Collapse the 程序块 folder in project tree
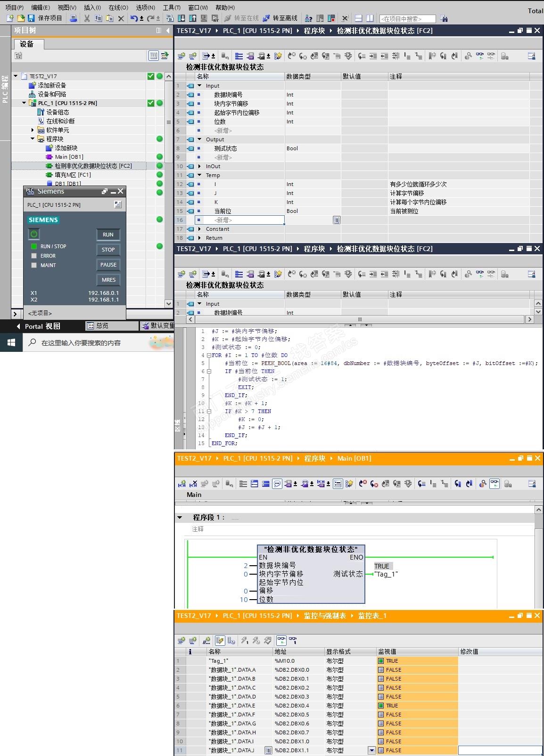 tap(33, 139)
